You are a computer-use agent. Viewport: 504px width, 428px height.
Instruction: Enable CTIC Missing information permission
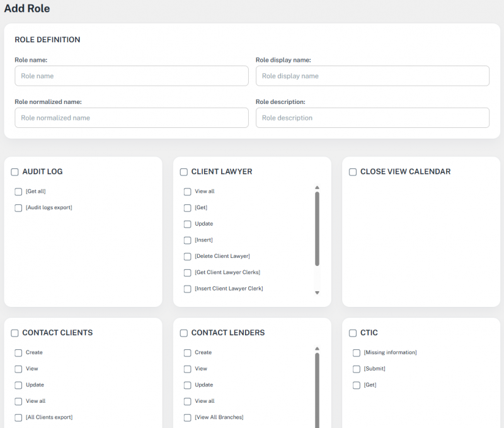[x=357, y=353]
